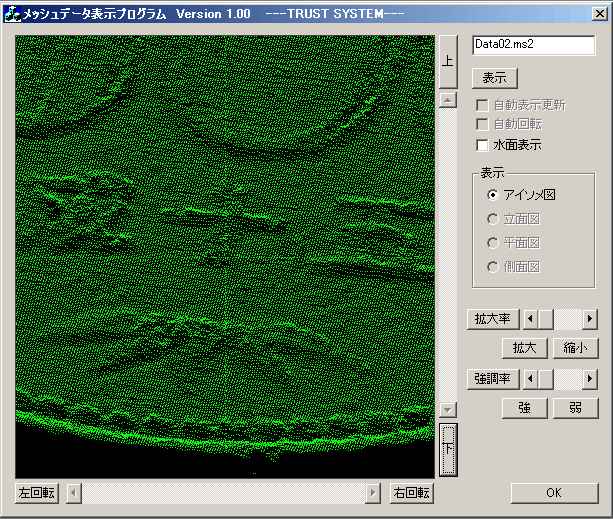The width and height of the screenshot is (613, 519).
Task: Click the vertical scrollbar down arrow
Action: pyautogui.click(x=448, y=410)
